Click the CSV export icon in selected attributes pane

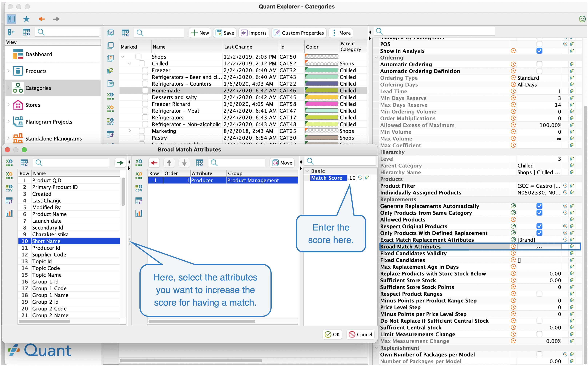coord(139,188)
